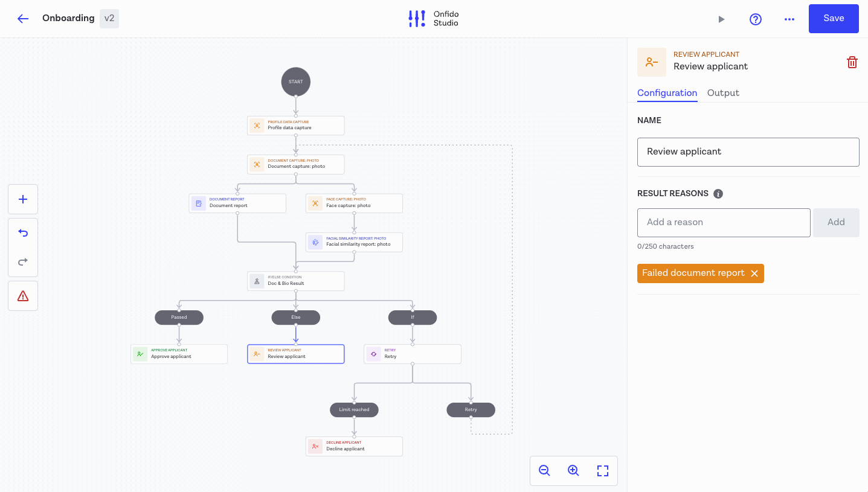Focus the Add a reason field
The image size is (868, 492).
723,222
